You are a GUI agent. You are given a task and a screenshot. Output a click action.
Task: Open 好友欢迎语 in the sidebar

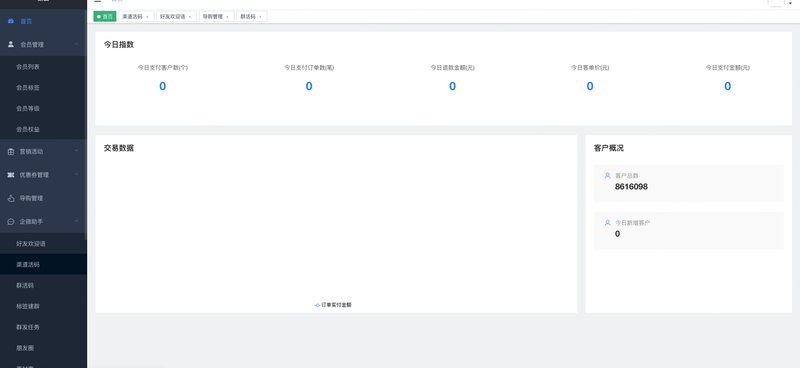[43, 244]
